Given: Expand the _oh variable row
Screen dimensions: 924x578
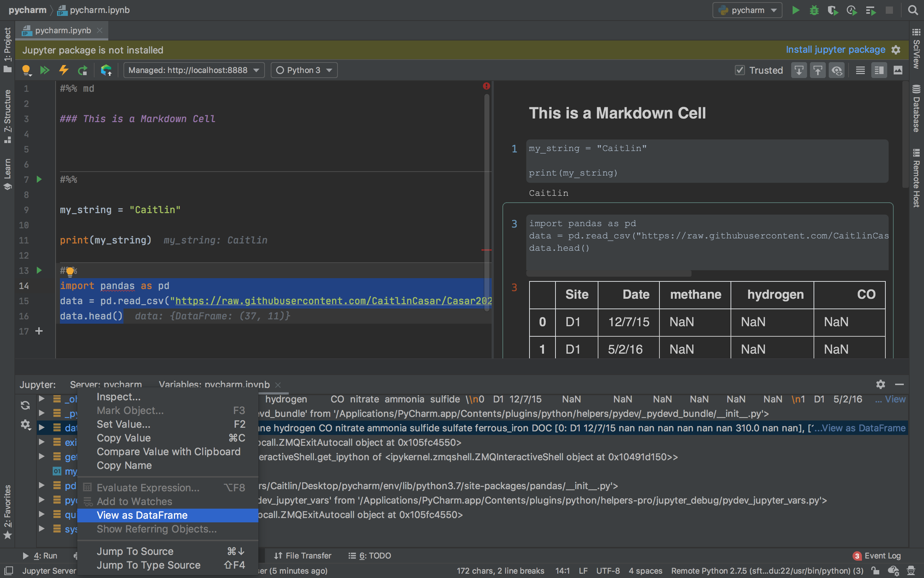Looking at the screenshot, I should pyautogui.click(x=42, y=399).
